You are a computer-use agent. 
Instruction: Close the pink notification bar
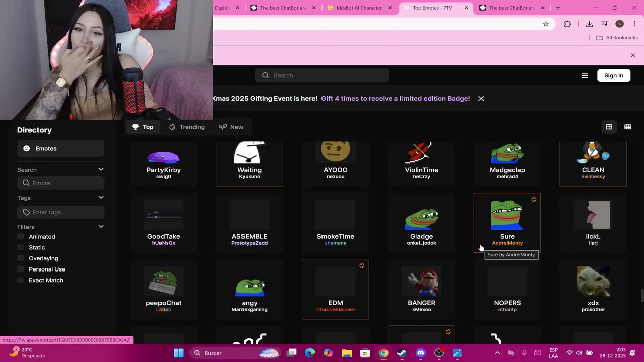[x=633, y=55]
